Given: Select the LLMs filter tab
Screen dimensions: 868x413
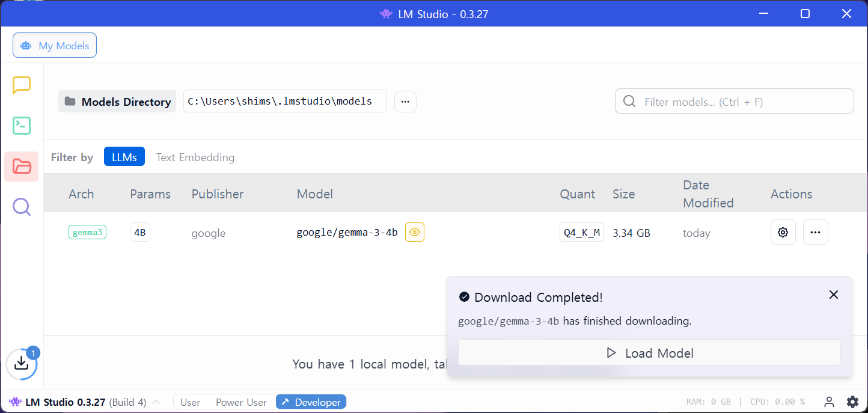Looking at the screenshot, I should [124, 158].
